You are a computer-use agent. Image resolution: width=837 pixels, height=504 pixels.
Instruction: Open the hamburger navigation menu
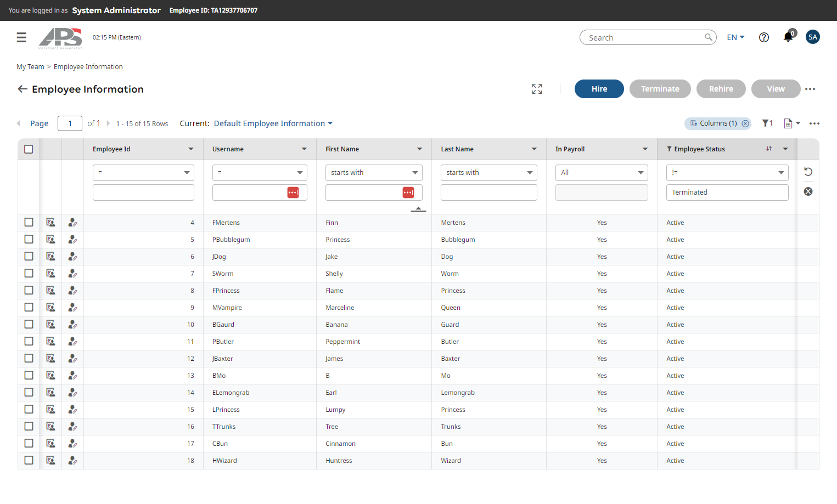[21, 37]
